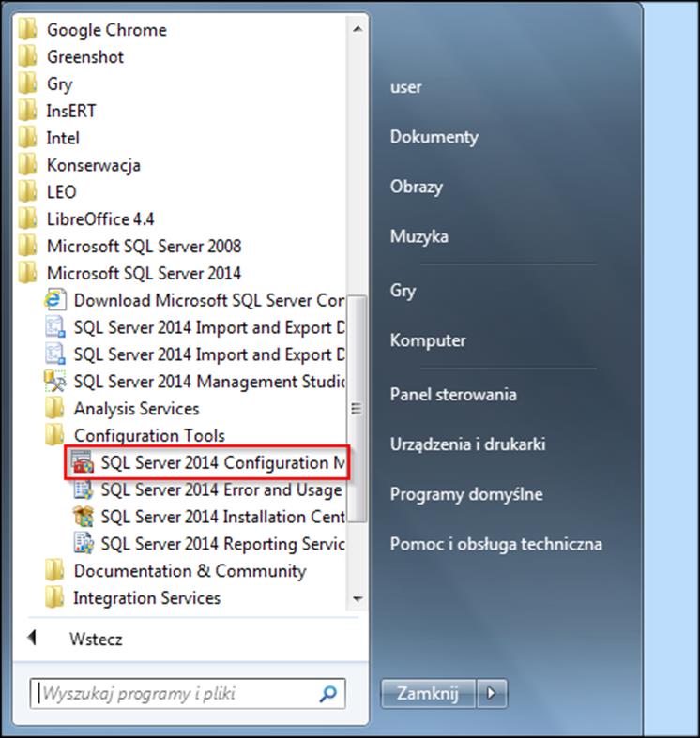Viewport: 700px width, 738px height.
Task: Click the Download Microsoft SQL Server Internet Explorer icon
Action: tap(55, 300)
